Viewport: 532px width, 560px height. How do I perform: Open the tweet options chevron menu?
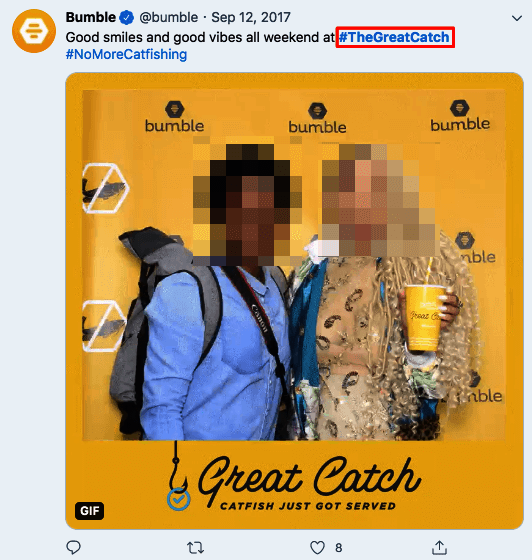(517, 18)
